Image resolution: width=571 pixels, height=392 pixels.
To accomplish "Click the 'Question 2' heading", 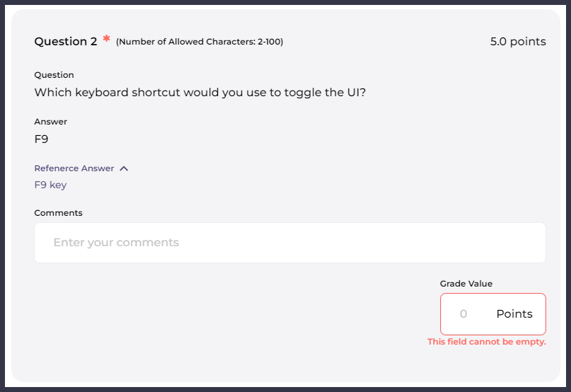I will point(65,42).
